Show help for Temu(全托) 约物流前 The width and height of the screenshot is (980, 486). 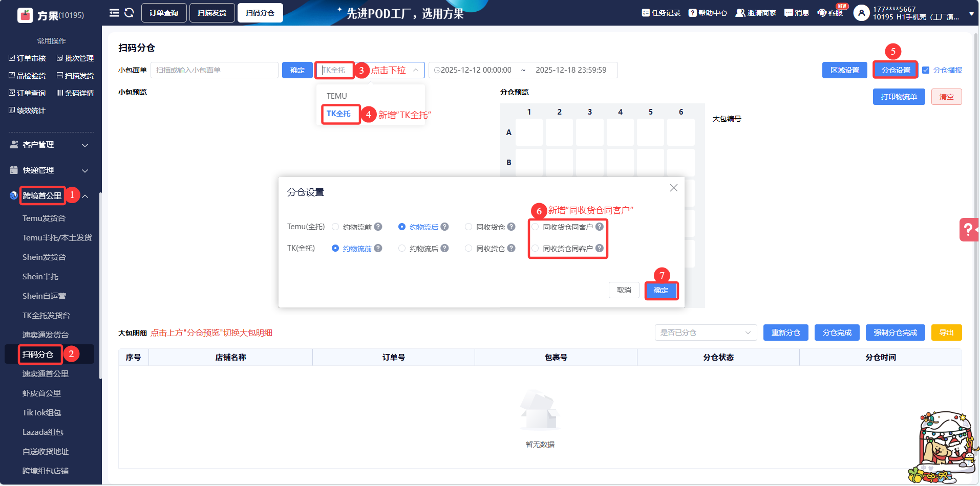(x=378, y=227)
